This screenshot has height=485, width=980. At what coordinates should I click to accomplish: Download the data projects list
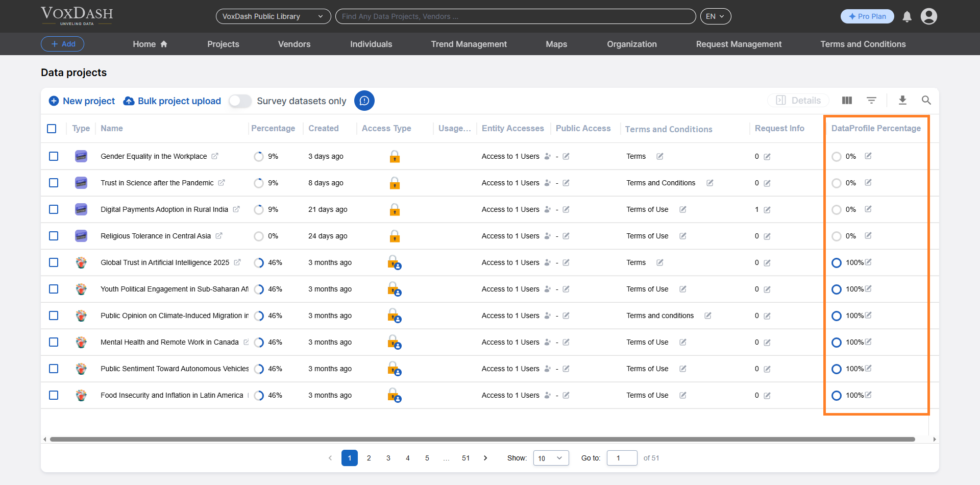903,100
